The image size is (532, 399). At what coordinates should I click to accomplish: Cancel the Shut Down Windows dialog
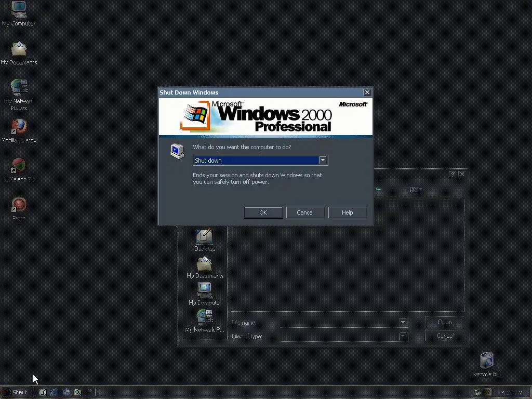coord(305,212)
